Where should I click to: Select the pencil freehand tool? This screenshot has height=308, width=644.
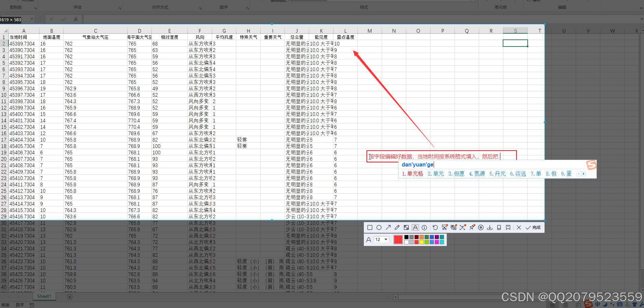click(x=397, y=227)
